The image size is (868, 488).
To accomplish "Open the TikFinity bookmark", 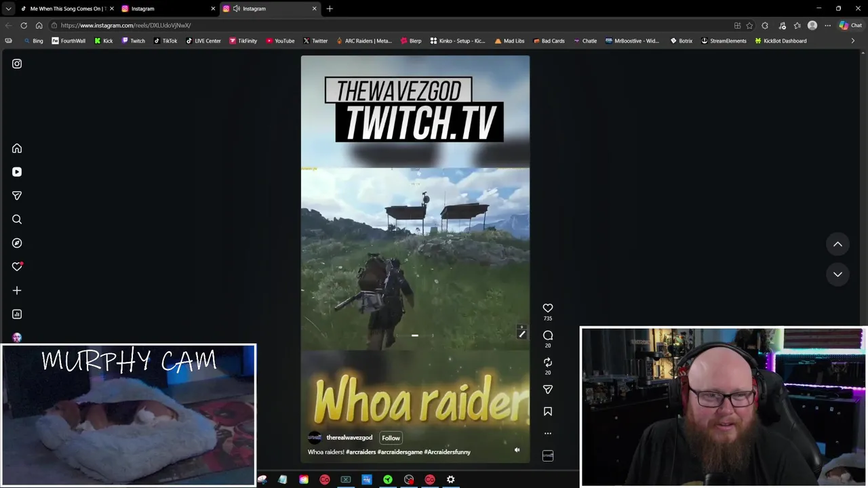I will [243, 41].
